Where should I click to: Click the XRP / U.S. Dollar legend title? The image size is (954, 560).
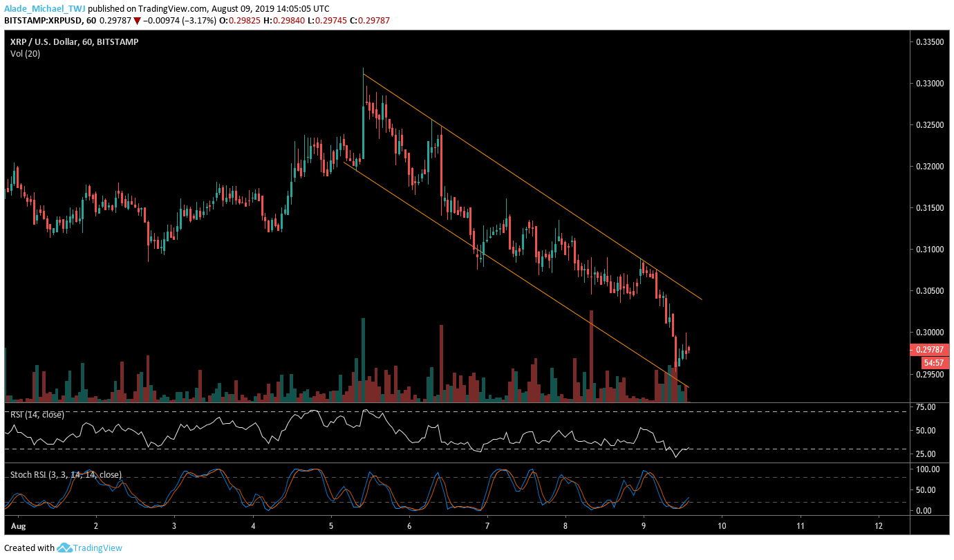[x=74, y=42]
